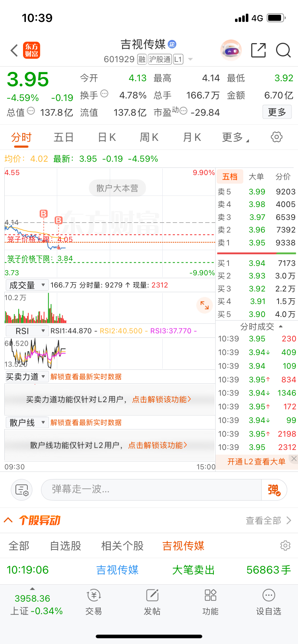Screen dimensions: 298x644
Task: Toggle the 弹 barrage switch
Action: (x=274, y=490)
